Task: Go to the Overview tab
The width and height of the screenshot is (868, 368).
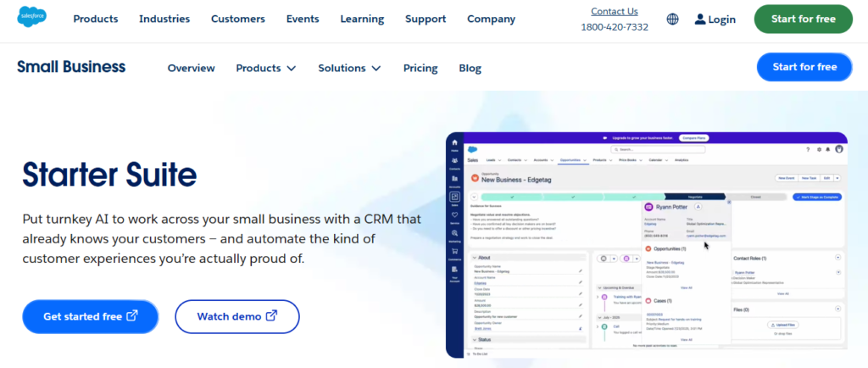Action: pyautogui.click(x=191, y=68)
